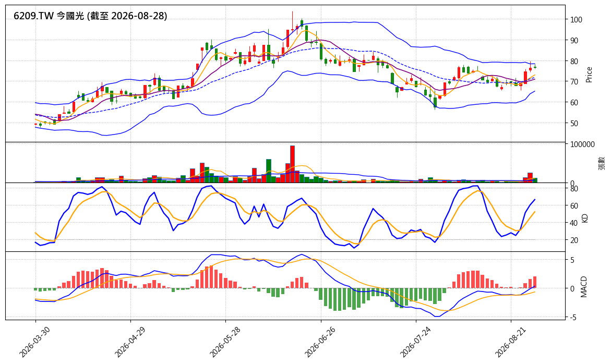
Task: Click the 40 tick on the KD axis
Action: 574,223
